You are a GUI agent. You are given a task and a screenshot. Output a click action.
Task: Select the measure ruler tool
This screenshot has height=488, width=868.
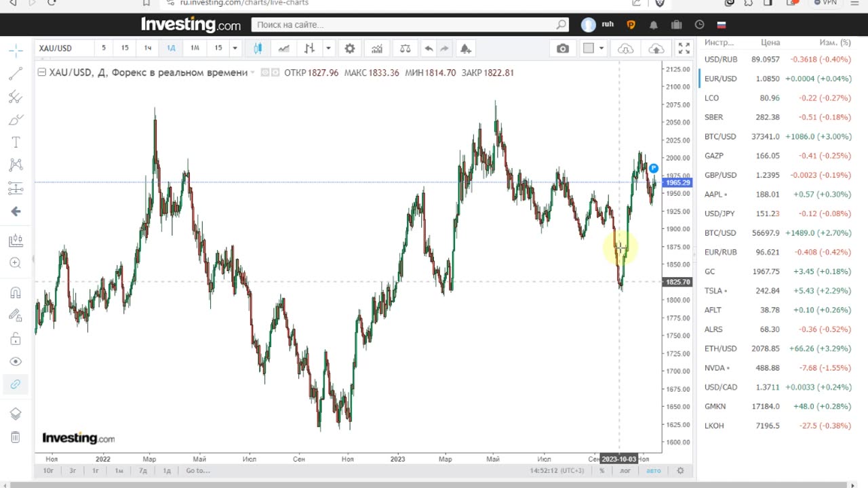coord(16,241)
